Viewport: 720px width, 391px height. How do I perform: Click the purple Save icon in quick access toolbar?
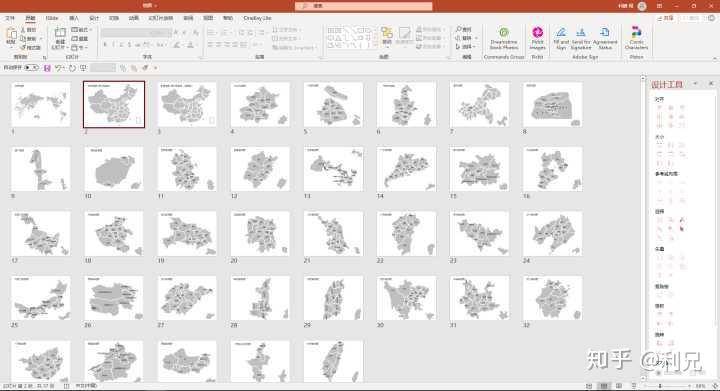[47, 68]
